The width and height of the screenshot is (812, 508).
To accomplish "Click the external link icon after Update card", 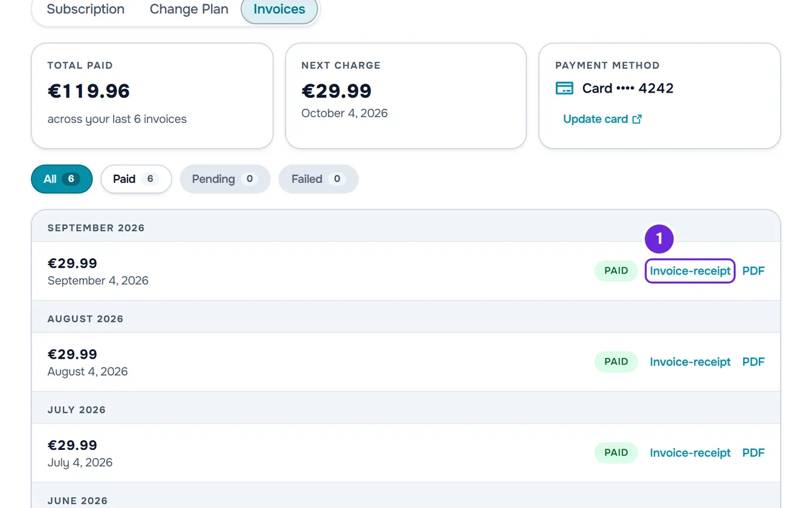I will [x=637, y=119].
